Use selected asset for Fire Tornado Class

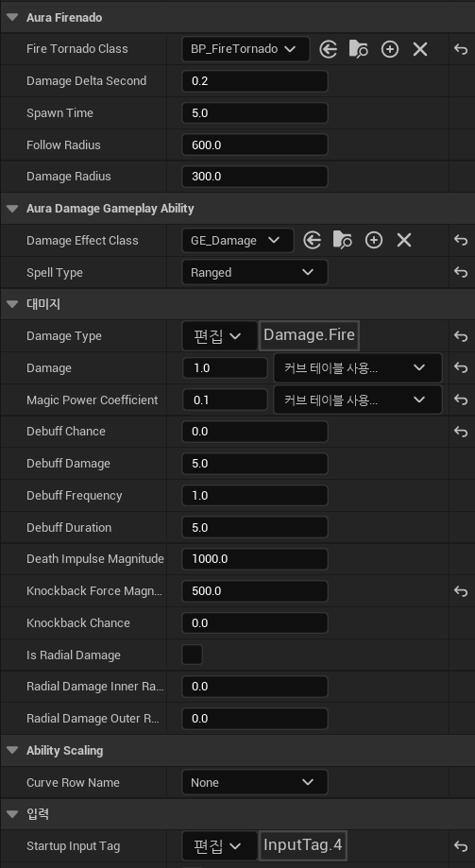coord(329,49)
